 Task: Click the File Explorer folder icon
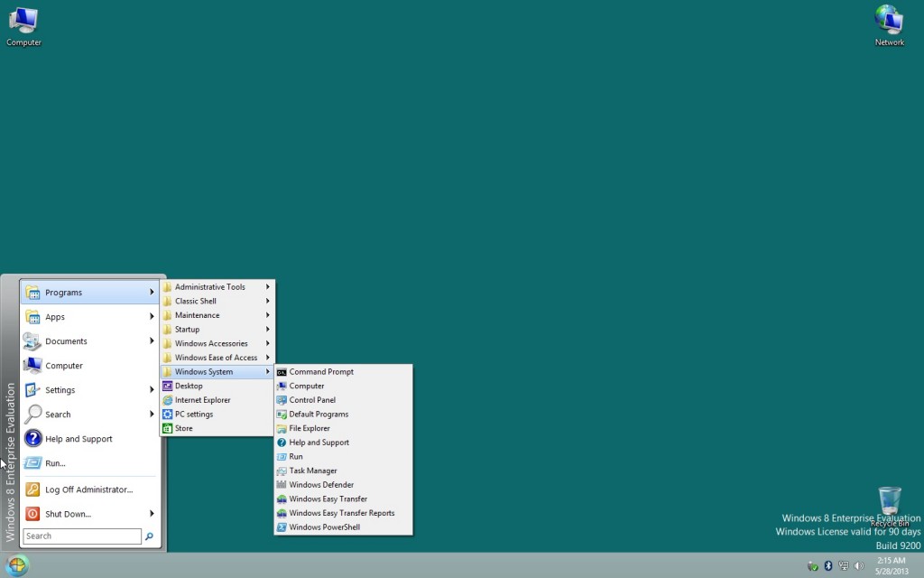coord(282,428)
